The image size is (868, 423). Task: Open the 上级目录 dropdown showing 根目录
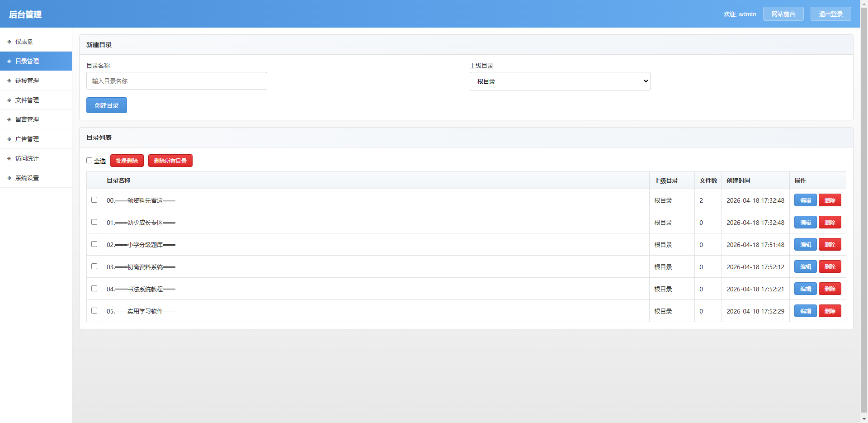[560, 81]
